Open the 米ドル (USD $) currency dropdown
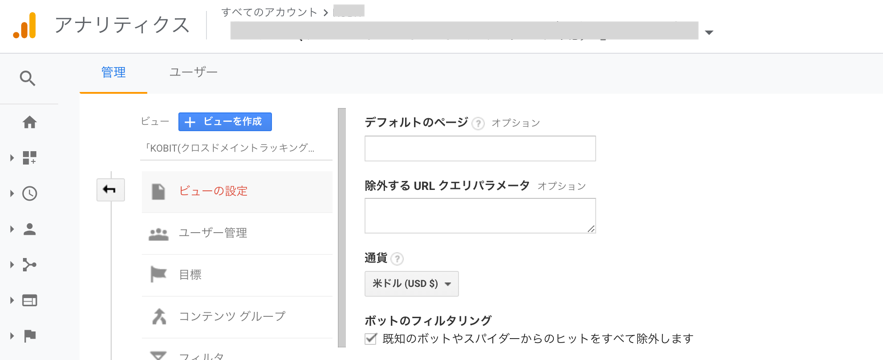The width and height of the screenshot is (883, 360). (x=412, y=284)
